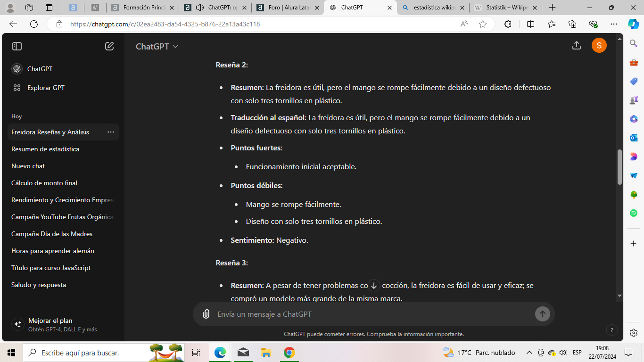Go back to the previous page in browser

[13, 24]
